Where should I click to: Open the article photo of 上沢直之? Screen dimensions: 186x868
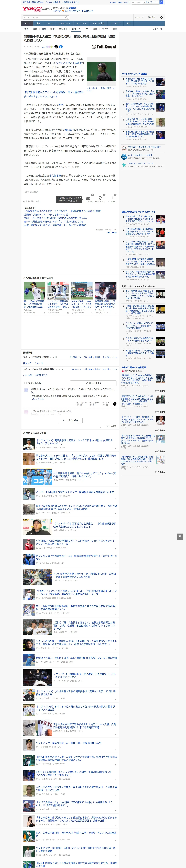point(101,71)
